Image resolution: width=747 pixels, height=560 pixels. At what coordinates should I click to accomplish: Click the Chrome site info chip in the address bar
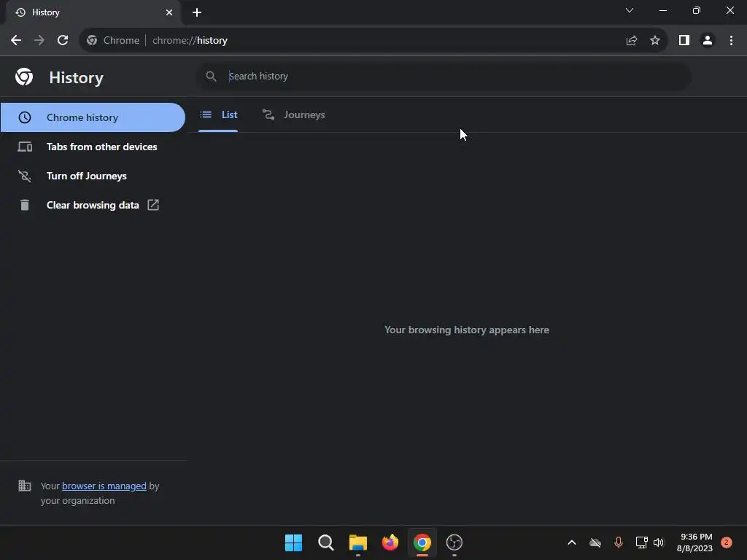pos(113,41)
